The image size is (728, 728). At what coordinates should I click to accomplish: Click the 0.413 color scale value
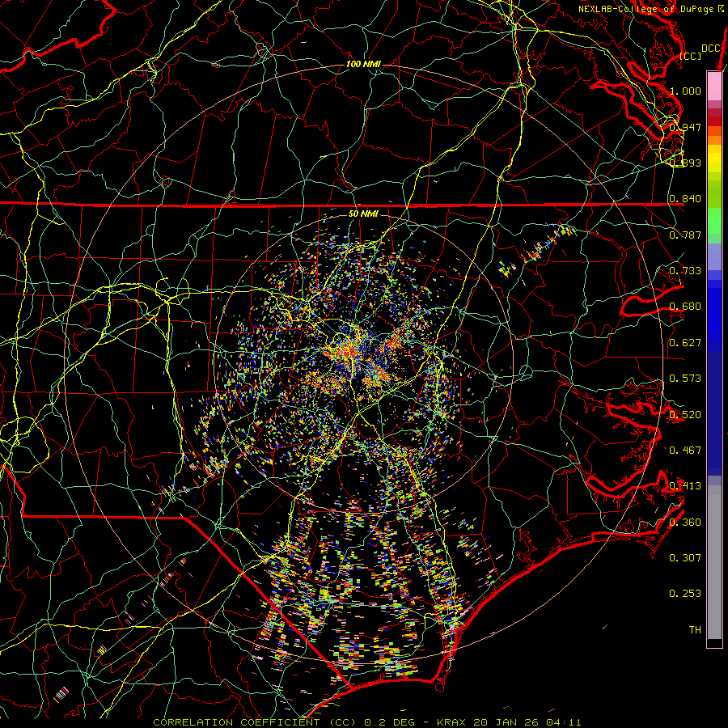point(685,486)
